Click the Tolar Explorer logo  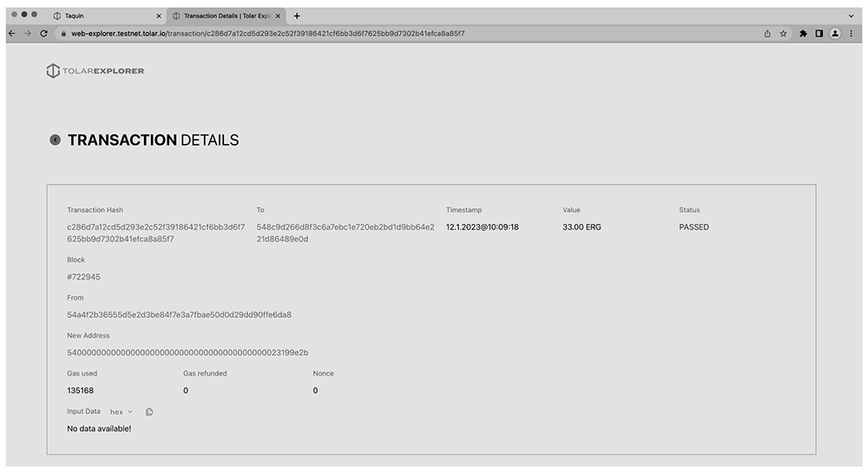coord(95,71)
